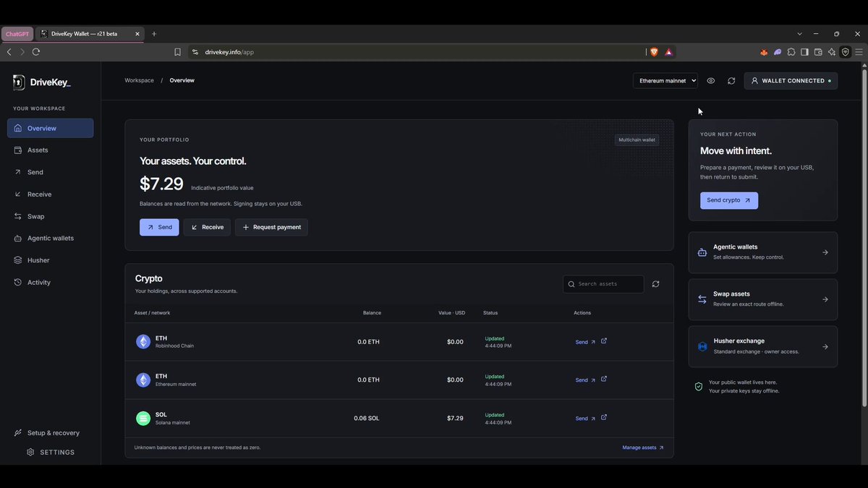Screen dimensions: 868x488
Task: Click the blue Send button in portfolio
Action: pyautogui.click(x=159, y=227)
